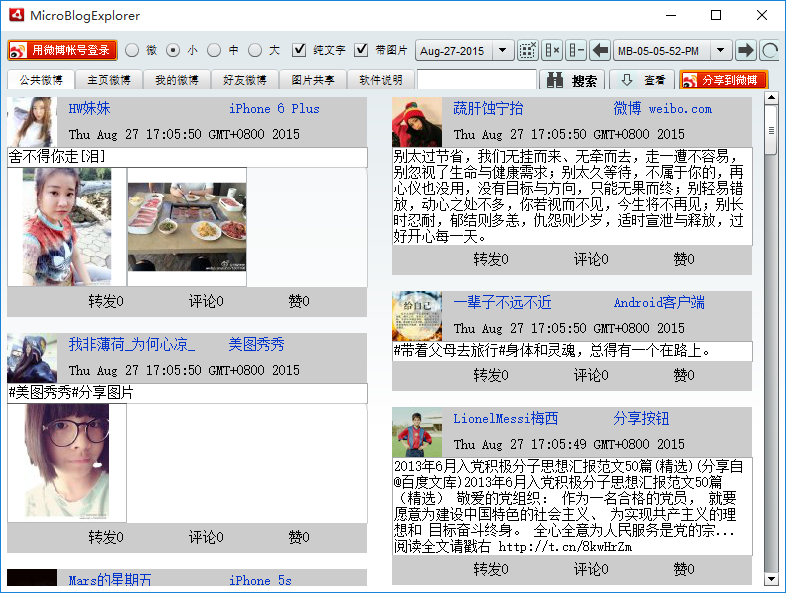Open the 一辈子不远不近 username link
Viewport: 786px width, 593px height.
coord(502,302)
